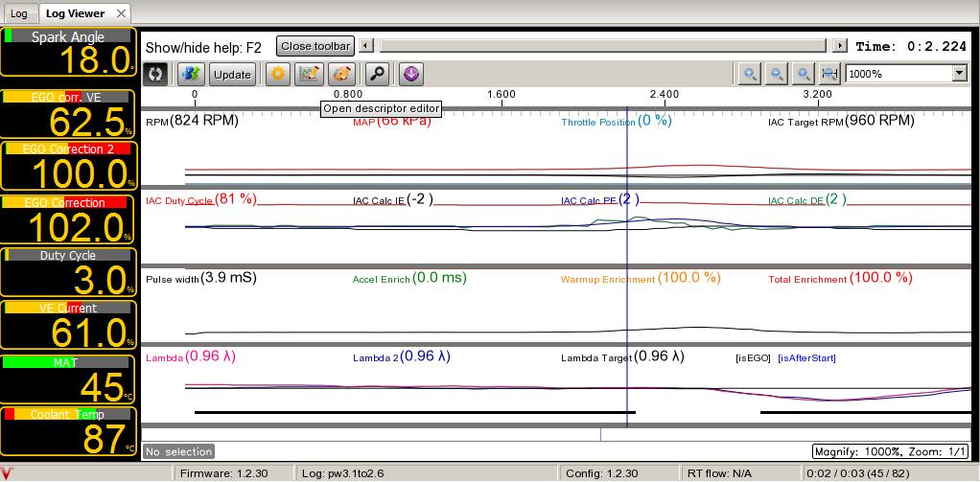Click the purple down-arrow icon
The height and width of the screenshot is (482, 980).
click(411, 75)
